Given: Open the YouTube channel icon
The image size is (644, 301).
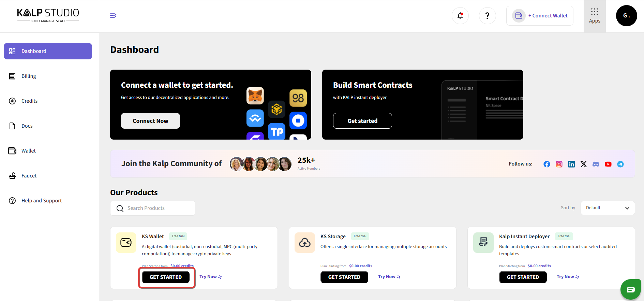Looking at the screenshot, I should point(608,164).
